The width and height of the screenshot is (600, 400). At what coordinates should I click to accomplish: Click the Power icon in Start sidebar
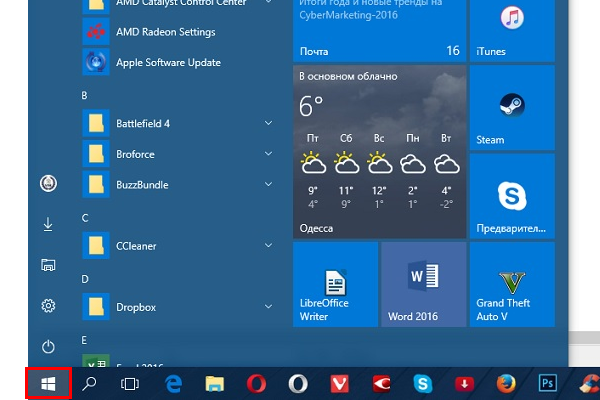[x=48, y=347]
